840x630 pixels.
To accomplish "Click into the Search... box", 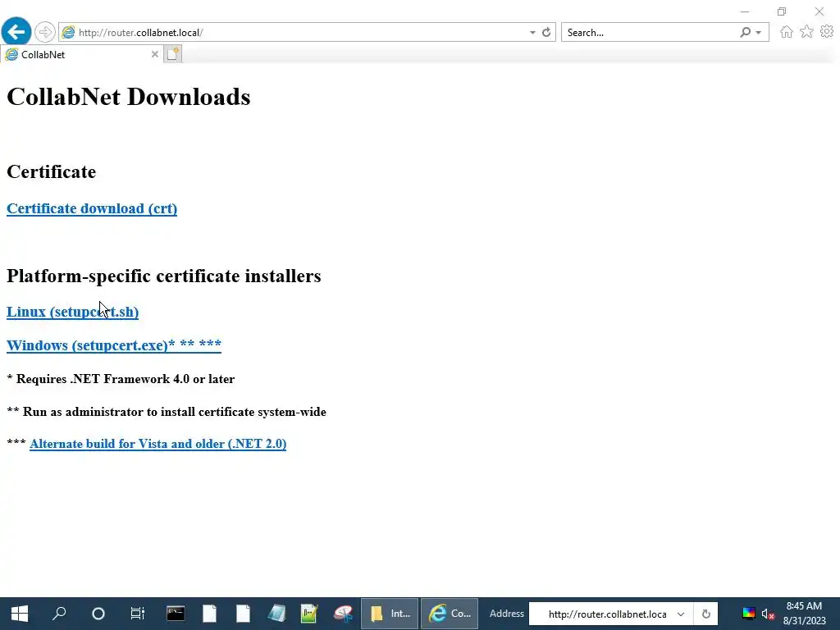I will pyautogui.click(x=651, y=33).
